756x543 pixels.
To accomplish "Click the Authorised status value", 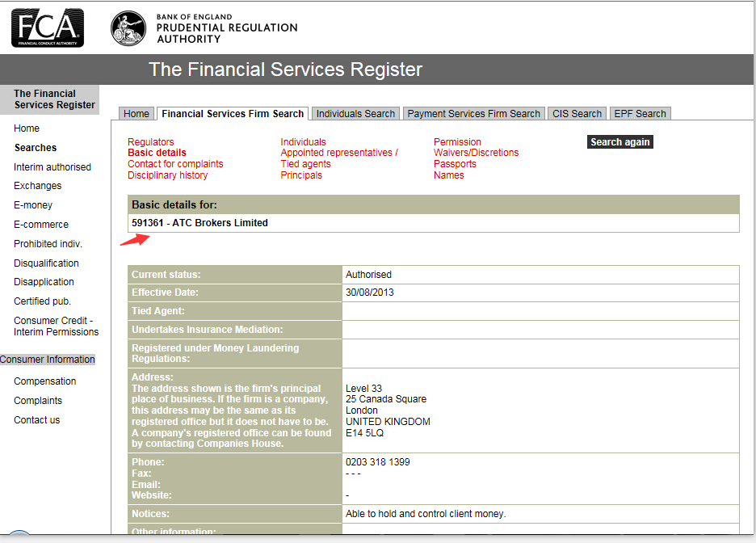I will tap(368, 275).
